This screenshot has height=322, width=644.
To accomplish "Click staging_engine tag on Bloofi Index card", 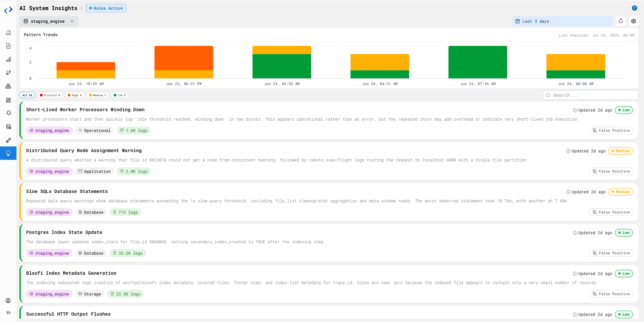I will (x=49, y=294).
